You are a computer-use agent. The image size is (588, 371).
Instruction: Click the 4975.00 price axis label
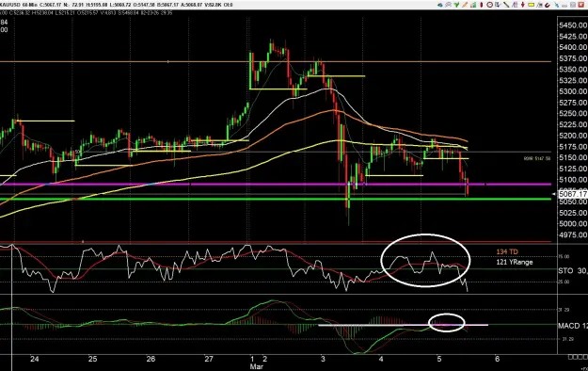point(573,235)
